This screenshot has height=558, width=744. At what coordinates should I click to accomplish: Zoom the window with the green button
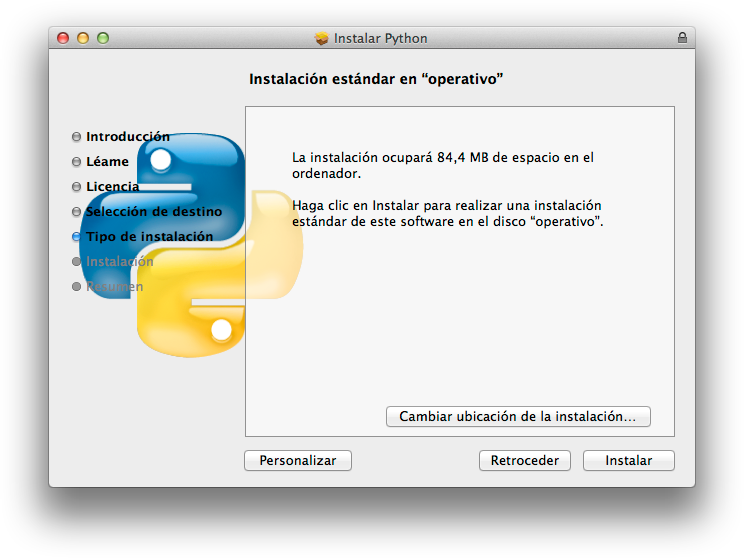[x=103, y=38]
